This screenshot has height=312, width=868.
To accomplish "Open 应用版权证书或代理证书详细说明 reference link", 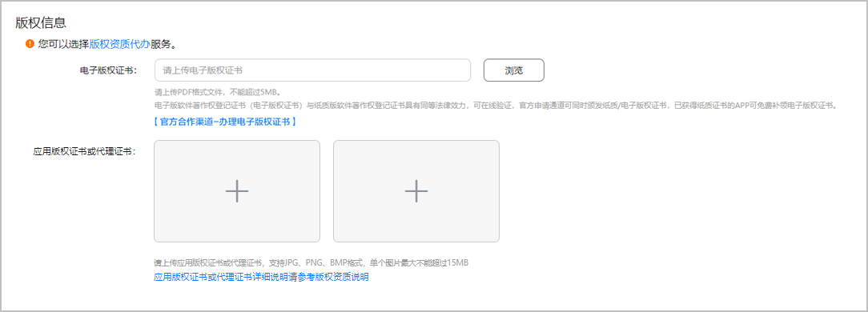I will pyautogui.click(x=261, y=277).
